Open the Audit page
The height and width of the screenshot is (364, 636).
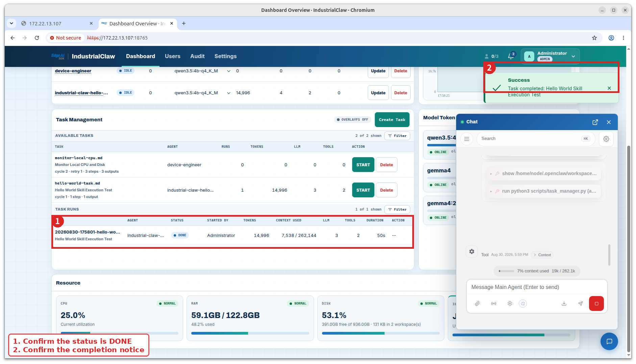(x=197, y=56)
